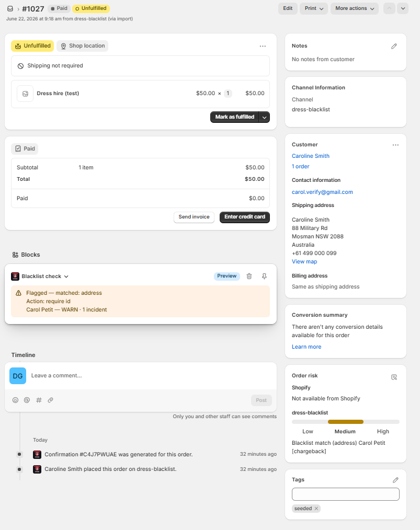Open the 1 order link
This screenshot has width=420, height=530.
(300, 167)
